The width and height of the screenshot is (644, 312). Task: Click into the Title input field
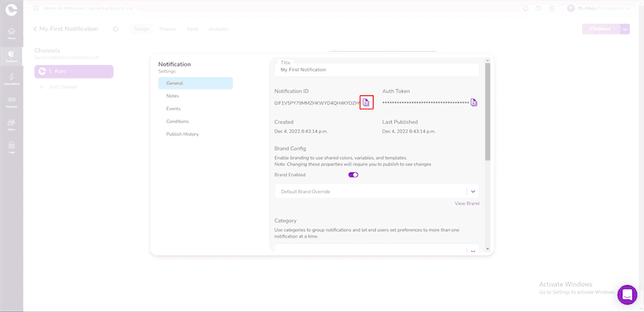click(377, 70)
